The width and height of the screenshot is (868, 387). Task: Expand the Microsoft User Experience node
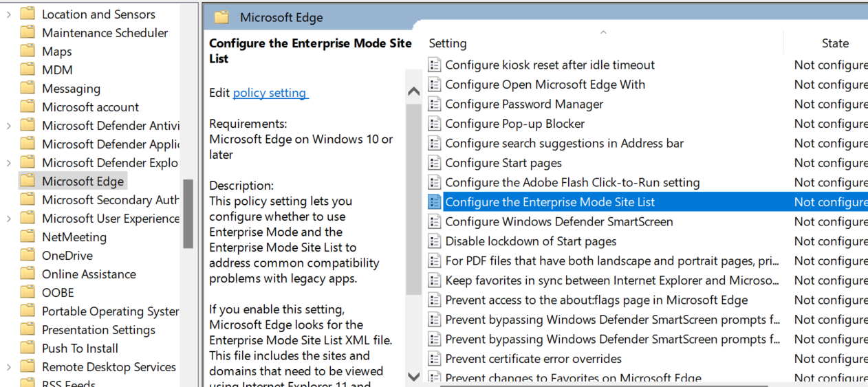point(8,218)
